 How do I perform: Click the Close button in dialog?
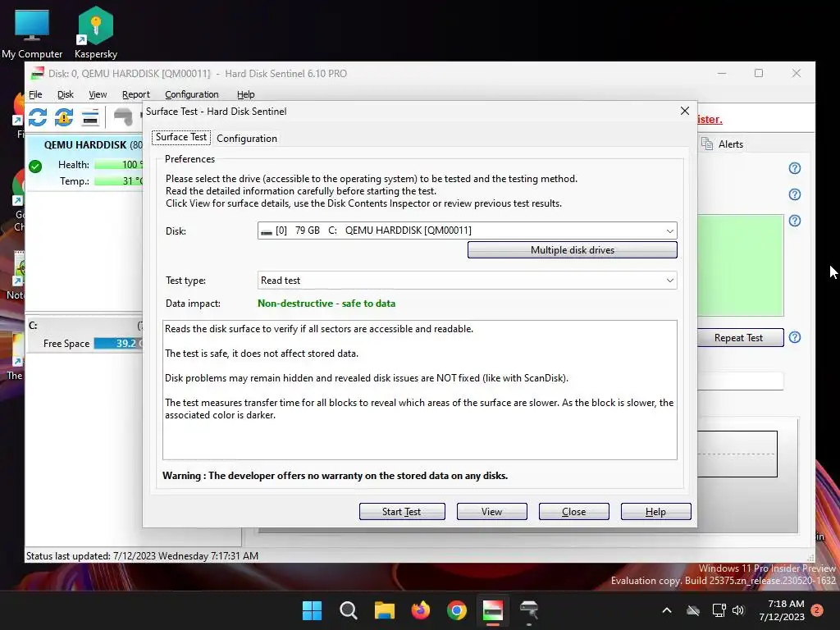(x=573, y=512)
